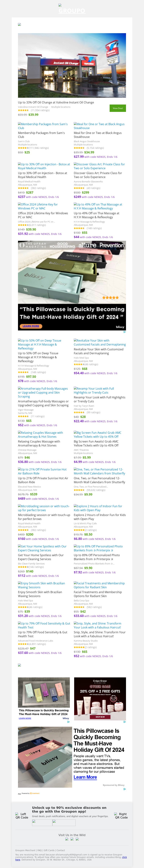Open the Membership Packages from Sam's Club image

[x=43, y=126]
